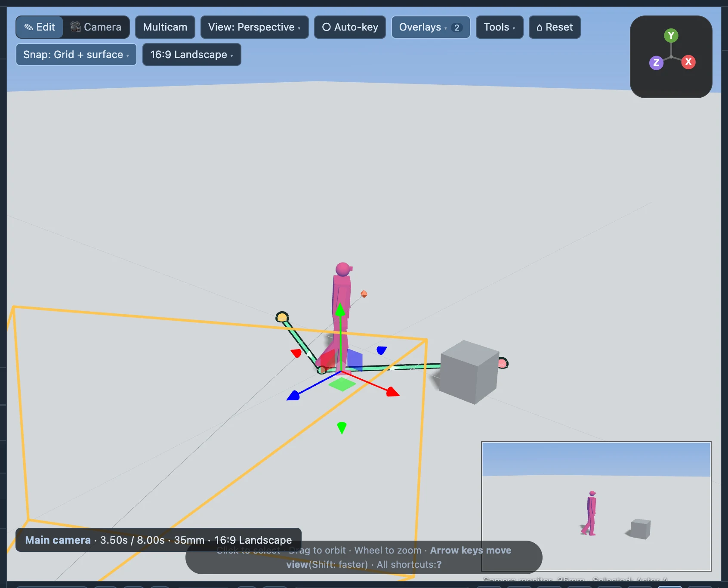Click the small red cone rotate handle
Screen dimensions: 728x588
(x=296, y=353)
